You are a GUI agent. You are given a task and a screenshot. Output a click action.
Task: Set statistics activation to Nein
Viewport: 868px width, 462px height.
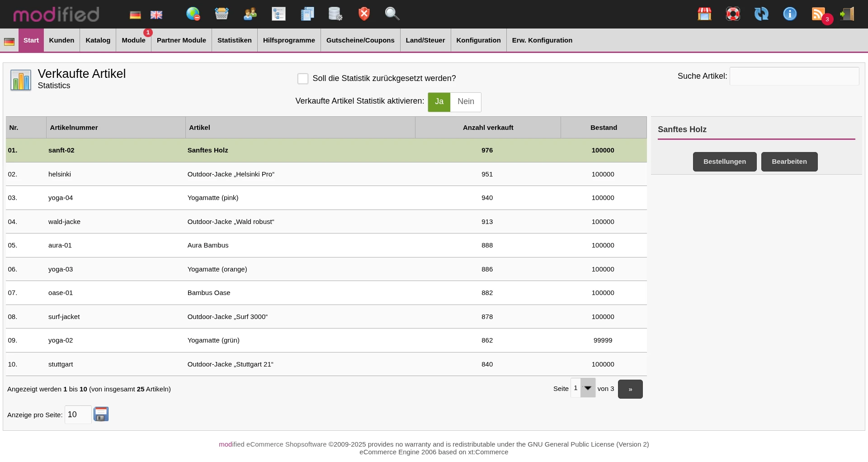[466, 102]
